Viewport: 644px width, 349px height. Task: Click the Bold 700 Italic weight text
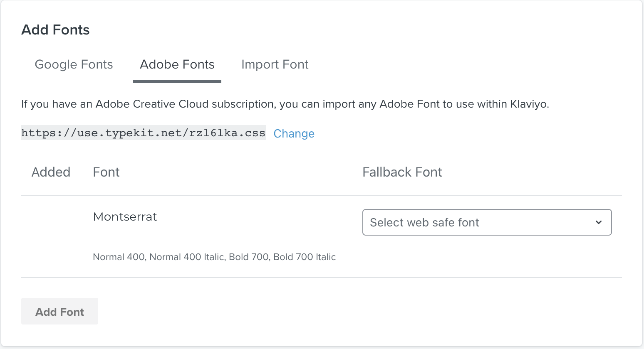(305, 257)
